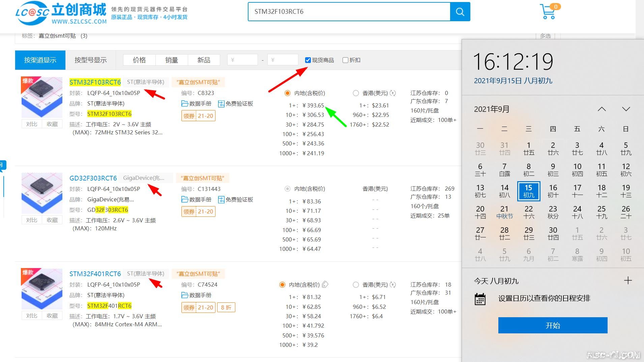Click the 8折 discount tag
The width and height of the screenshot is (644, 362).
click(226, 307)
